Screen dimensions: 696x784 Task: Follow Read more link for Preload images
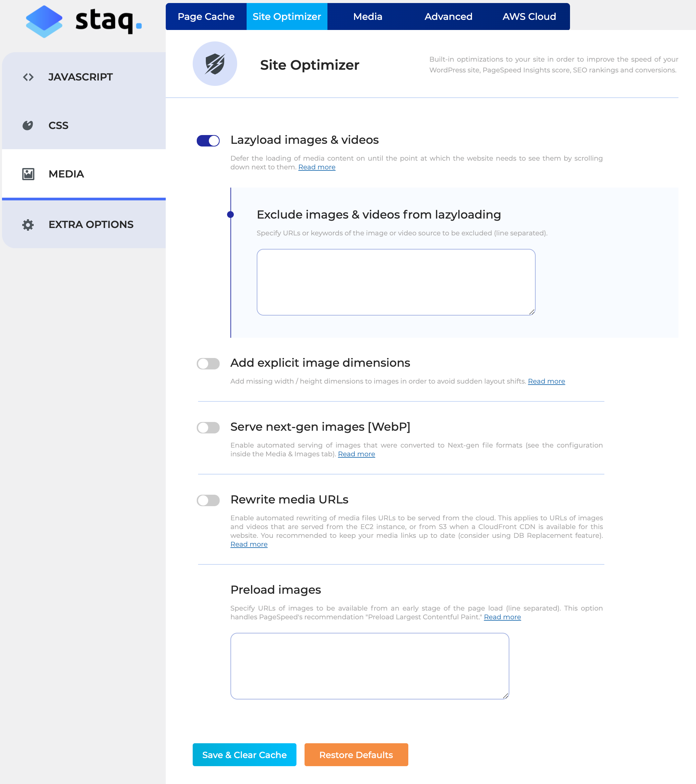pyautogui.click(x=502, y=617)
